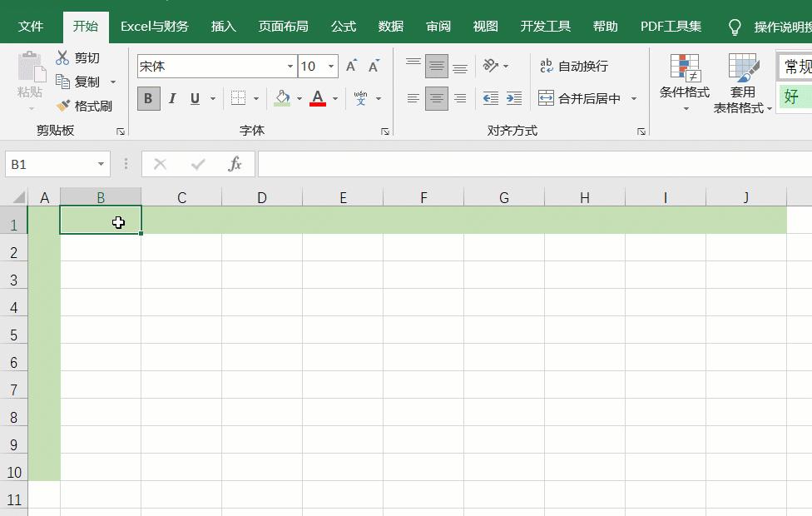Open the font size dropdown
The width and height of the screenshot is (812, 516).
point(329,66)
